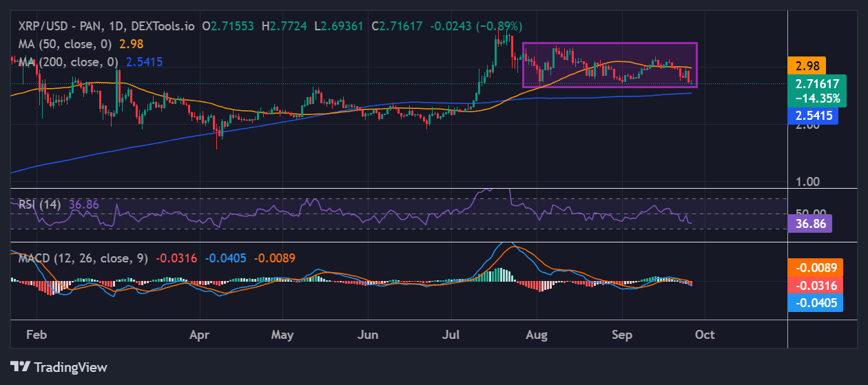Click the orange 2.98 price axis label
The height and width of the screenshot is (385, 868).
(x=806, y=65)
